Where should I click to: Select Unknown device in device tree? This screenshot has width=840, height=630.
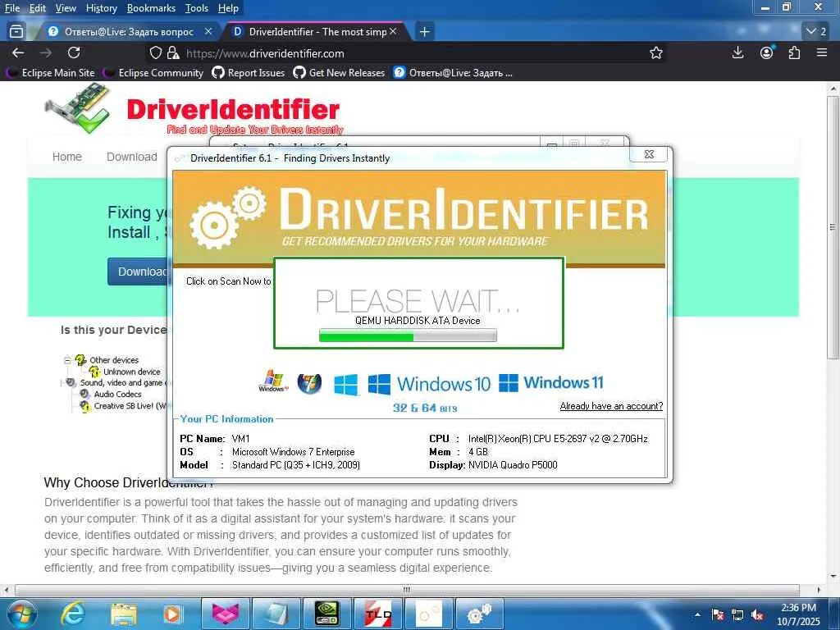[132, 372]
